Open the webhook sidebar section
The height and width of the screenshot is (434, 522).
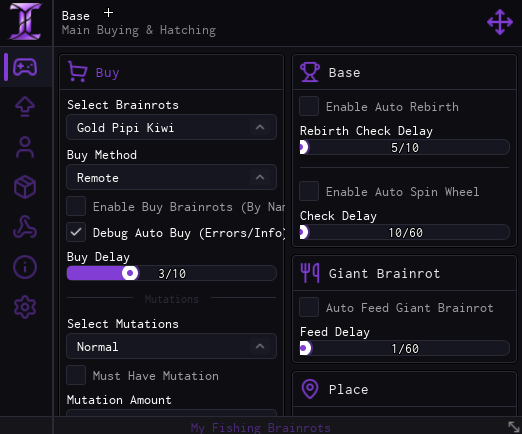coord(25,227)
